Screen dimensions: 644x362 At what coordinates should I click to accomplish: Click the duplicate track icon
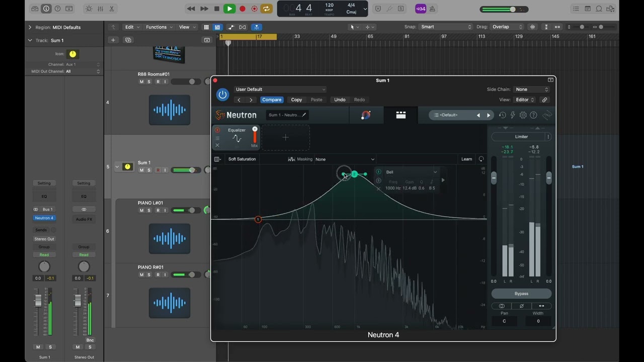[128, 40]
